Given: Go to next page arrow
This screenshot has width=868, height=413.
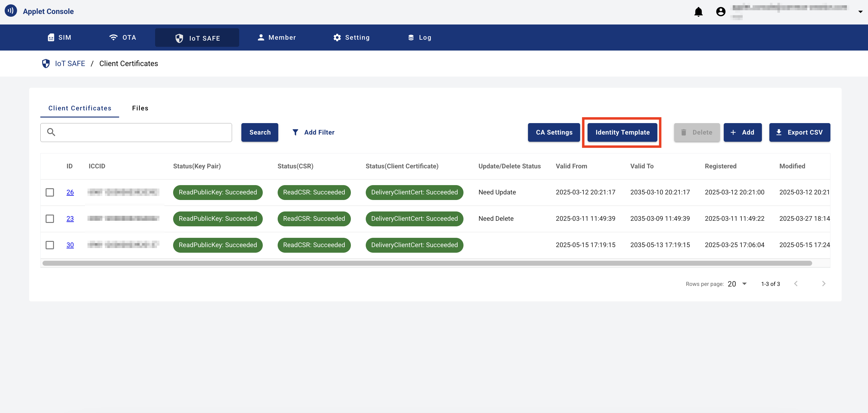Looking at the screenshot, I should (x=824, y=284).
